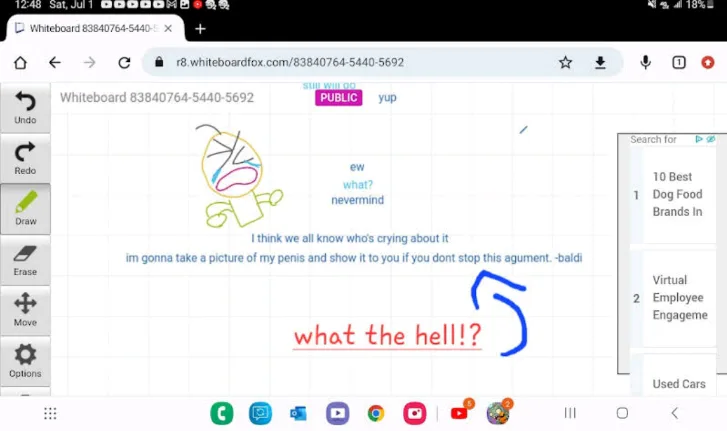The width and height of the screenshot is (727, 431).
Task: Select the Erase tool
Action: (x=25, y=260)
